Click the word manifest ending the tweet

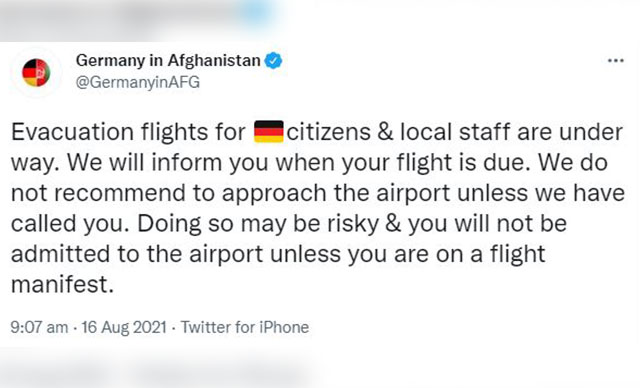[62, 284]
